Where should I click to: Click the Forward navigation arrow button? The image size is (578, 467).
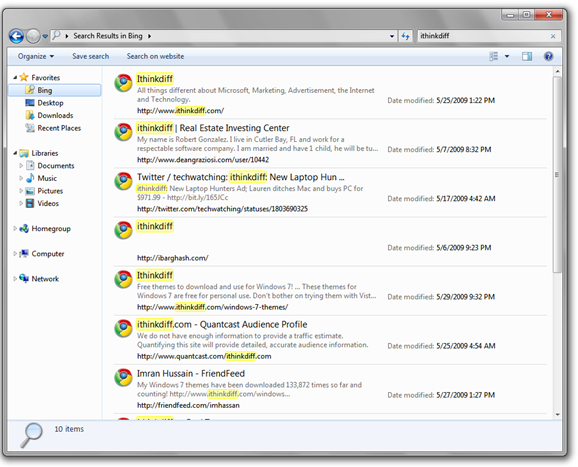(x=33, y=36)
